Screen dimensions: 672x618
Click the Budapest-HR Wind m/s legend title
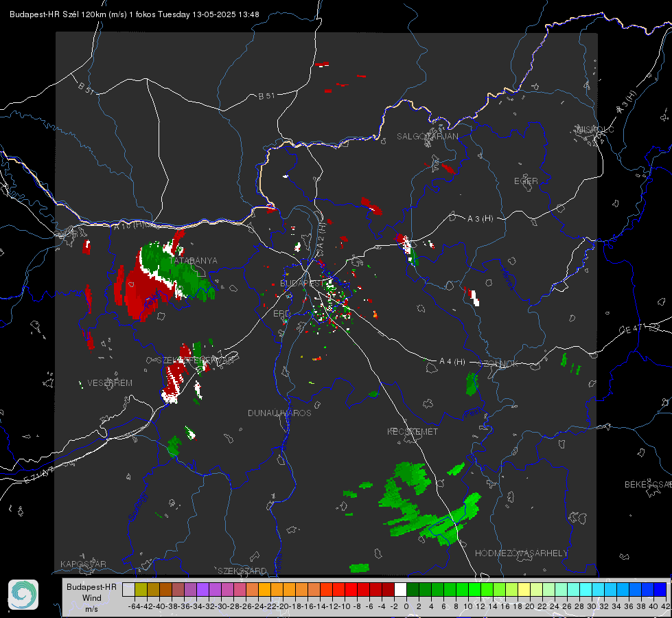click(91, 597)
